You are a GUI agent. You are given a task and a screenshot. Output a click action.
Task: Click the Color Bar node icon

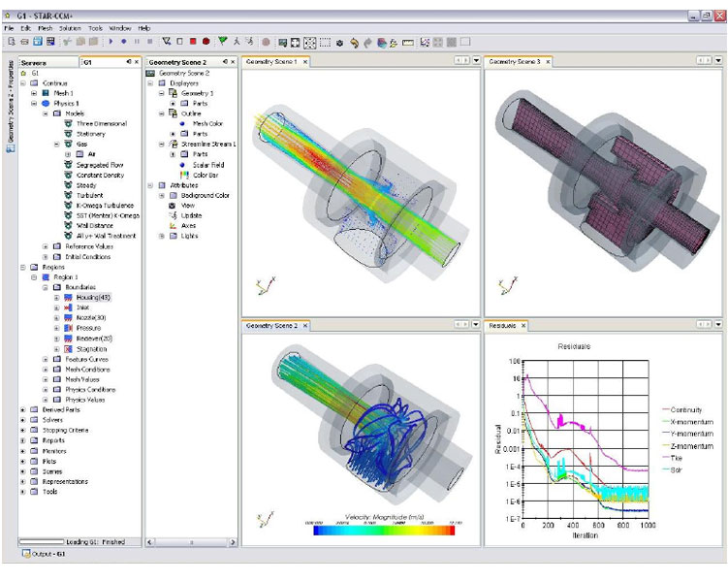[184, 176]
